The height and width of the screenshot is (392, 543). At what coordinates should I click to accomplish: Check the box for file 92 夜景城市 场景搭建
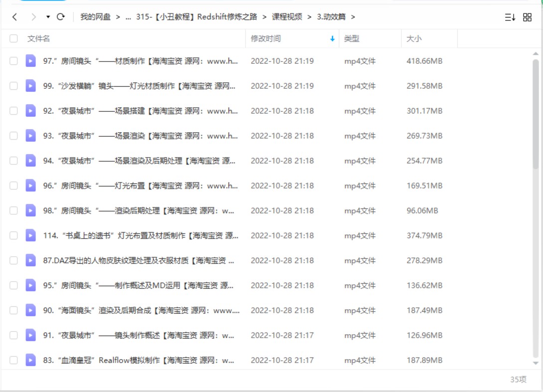tap(13, 111)
